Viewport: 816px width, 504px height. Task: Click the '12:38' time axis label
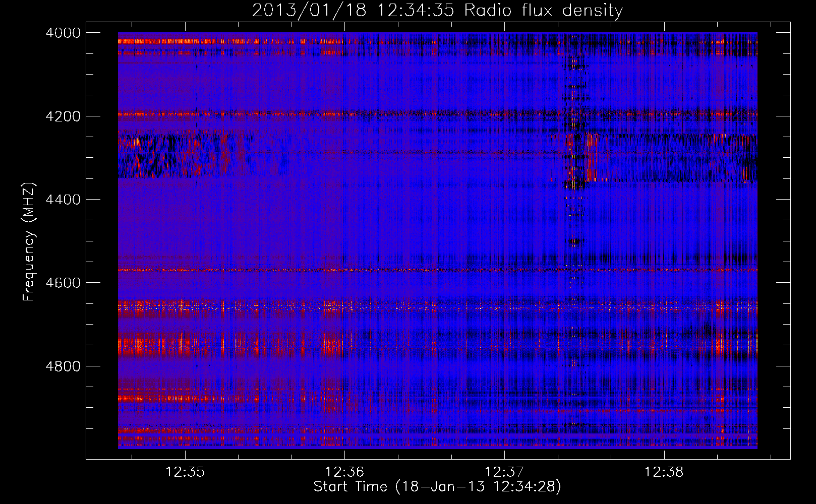point(664,472)
